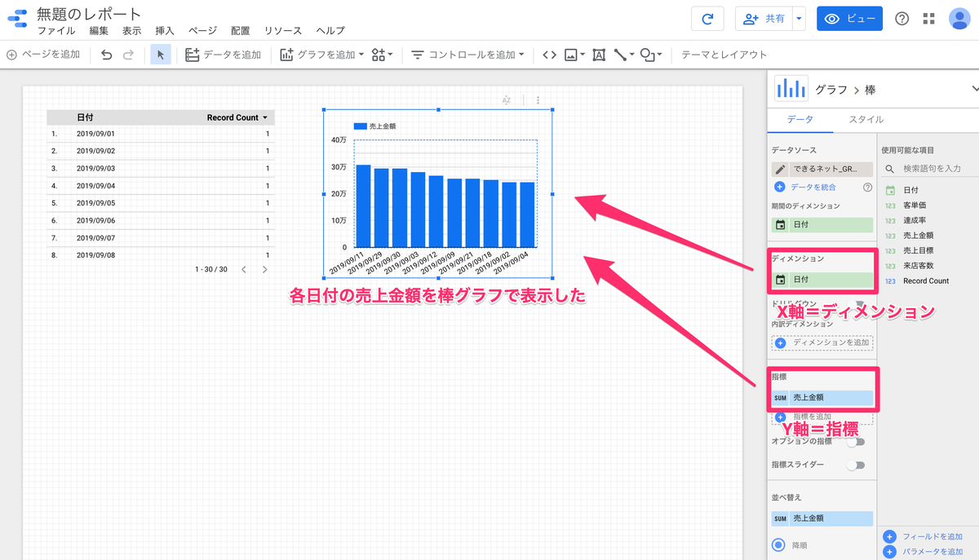Open the help question mark icon

(901, 19)
